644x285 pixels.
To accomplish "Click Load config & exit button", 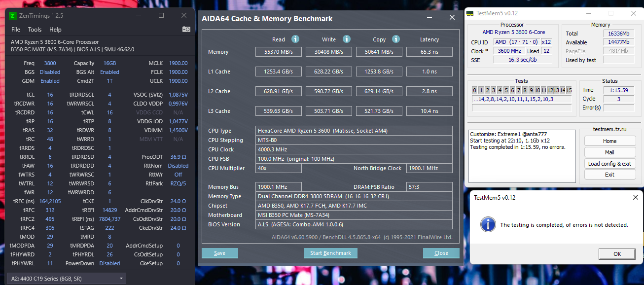I will (609, 164).
